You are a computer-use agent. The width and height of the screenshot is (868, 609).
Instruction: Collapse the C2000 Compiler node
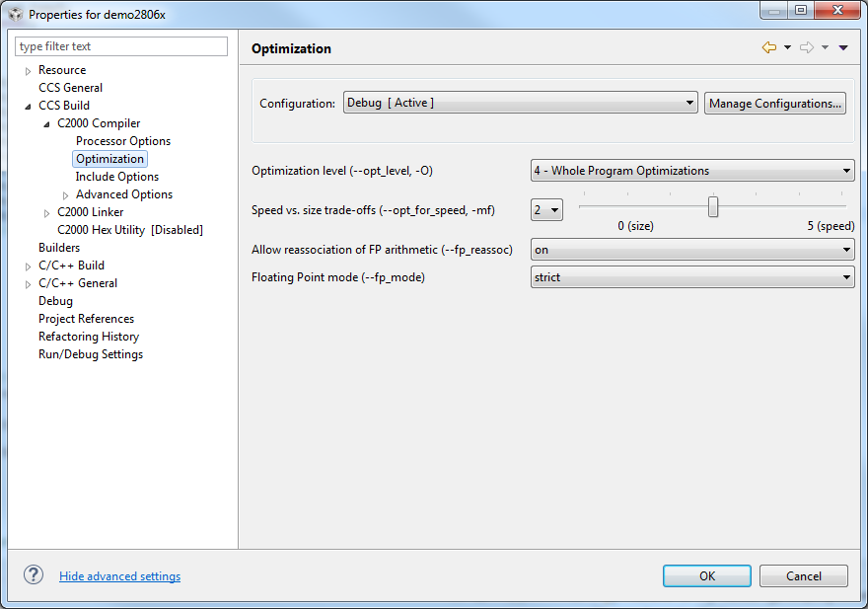46,124
